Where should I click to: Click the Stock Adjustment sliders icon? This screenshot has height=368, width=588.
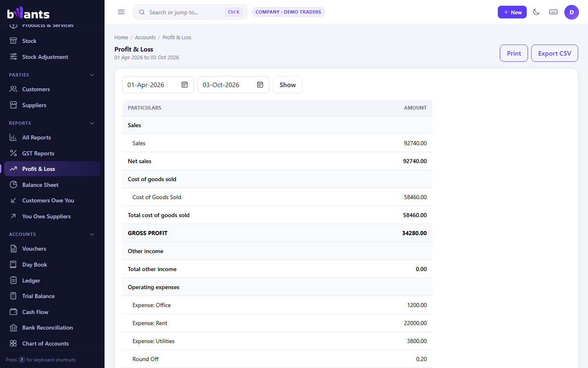(13, 57)
